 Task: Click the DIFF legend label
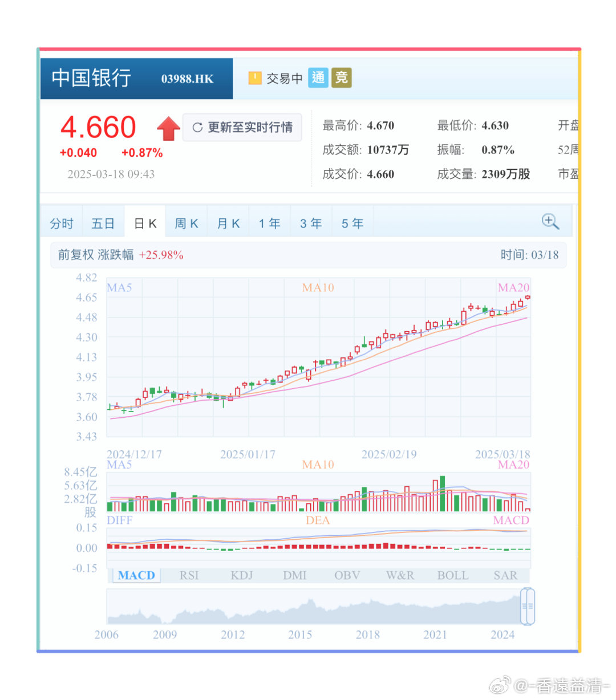coord(119,520)
